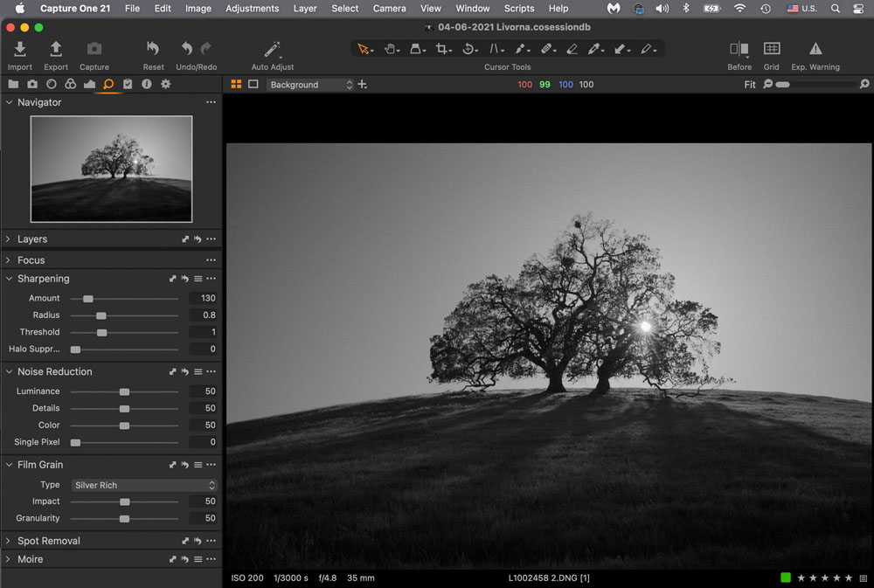874x588 pixels.
Task: Expand the Layers panel
Action: point(9,239)
